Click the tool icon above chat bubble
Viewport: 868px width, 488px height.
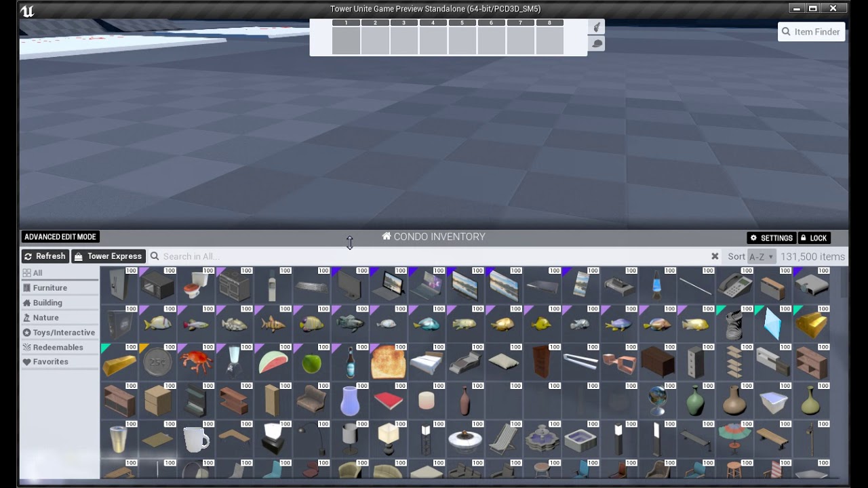pos(597,27)
